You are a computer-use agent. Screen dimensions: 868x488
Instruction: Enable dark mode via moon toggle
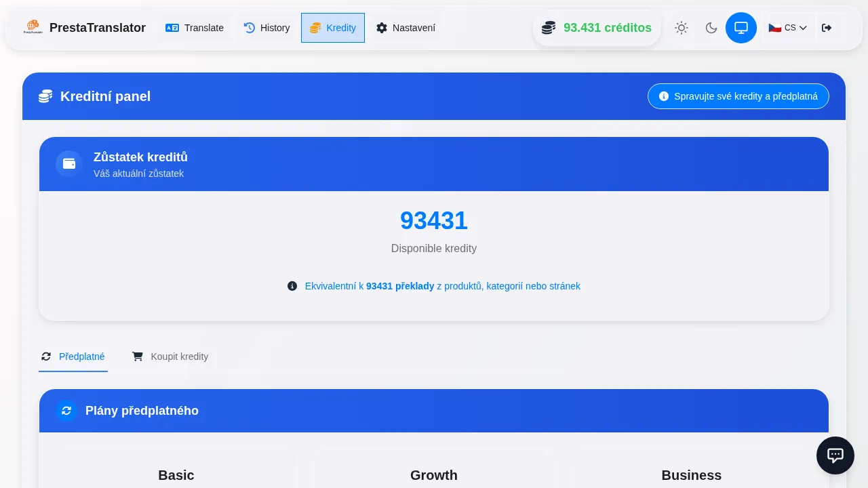point(711,28)
